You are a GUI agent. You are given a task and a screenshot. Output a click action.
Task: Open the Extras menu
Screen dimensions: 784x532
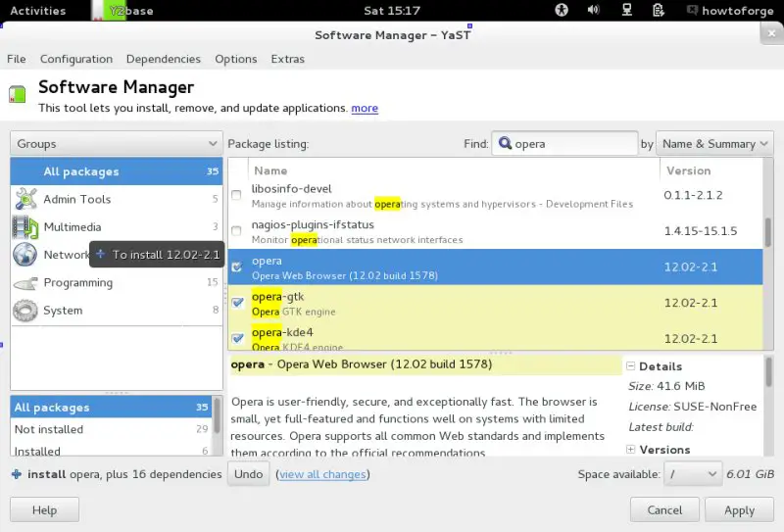[x=287, y=59]
